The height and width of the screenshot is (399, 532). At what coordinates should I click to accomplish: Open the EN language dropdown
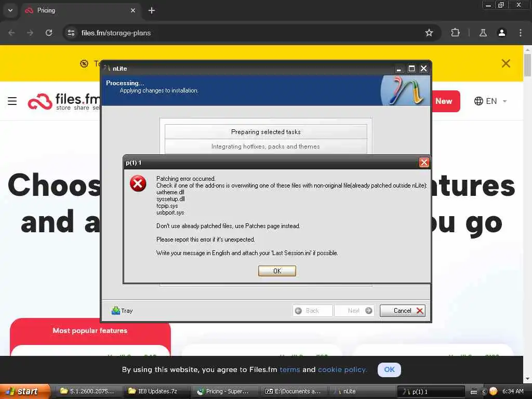tap(490, 101)
